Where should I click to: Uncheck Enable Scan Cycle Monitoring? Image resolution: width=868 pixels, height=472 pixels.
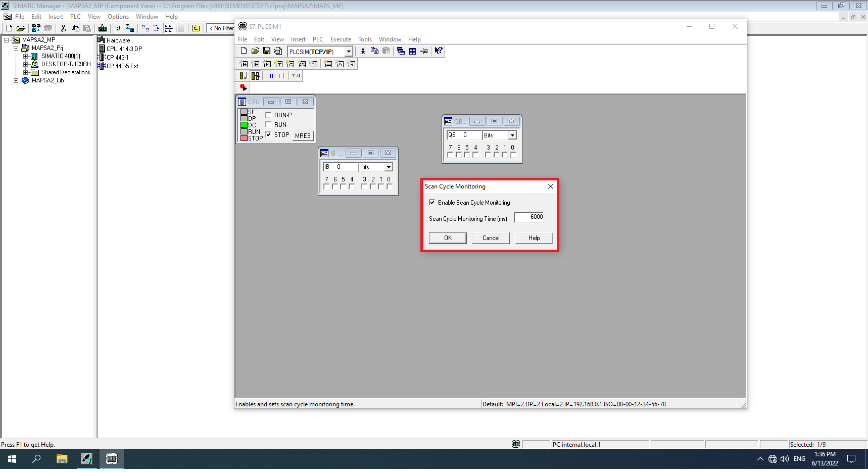click(432, 203)
